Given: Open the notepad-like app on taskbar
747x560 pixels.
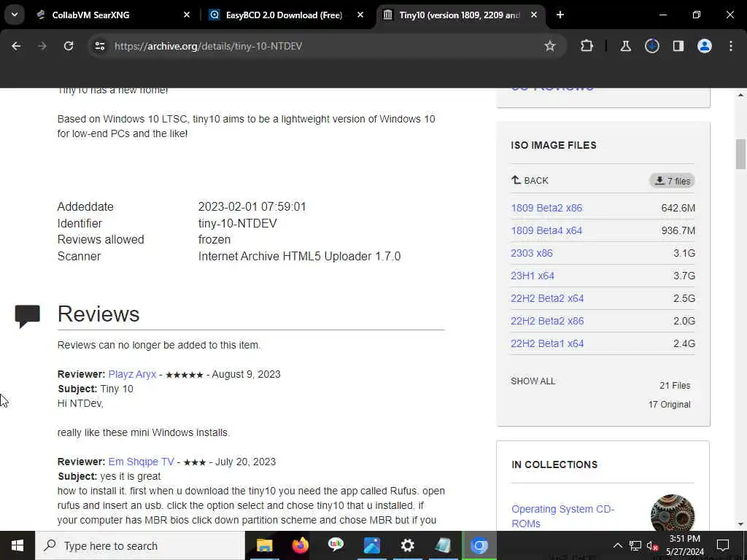Looking at the screenshot, I should pyautogui.click(x=443, y=545).
